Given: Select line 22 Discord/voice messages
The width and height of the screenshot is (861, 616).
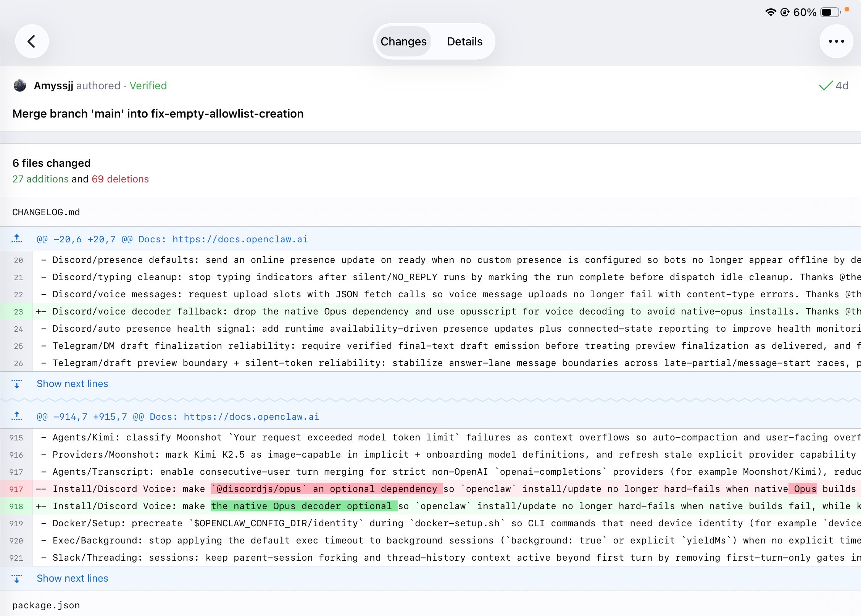Looking at the screenshot, I should [x=430, y=294].
